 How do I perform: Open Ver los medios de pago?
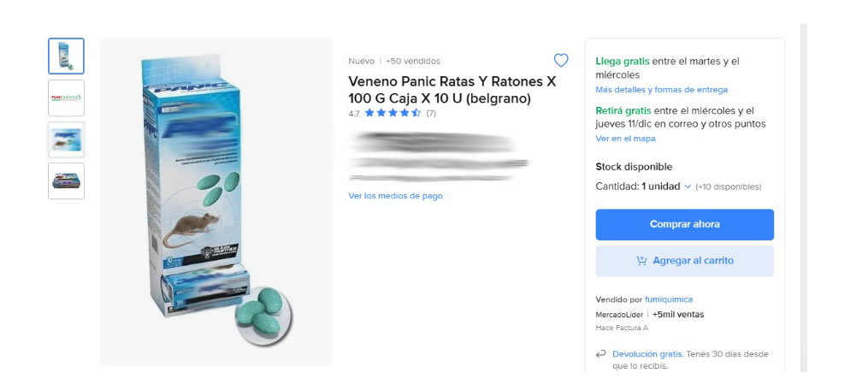click(395, 196)
